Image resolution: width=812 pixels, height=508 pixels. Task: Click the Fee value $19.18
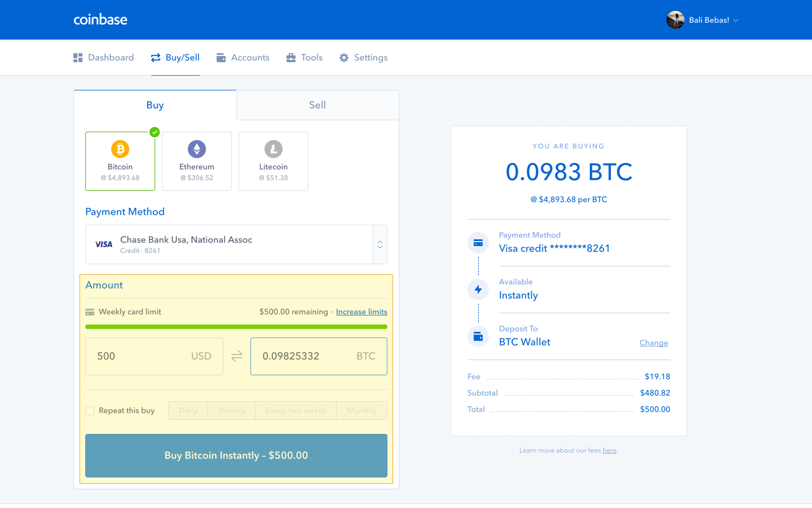[x=657, y=376]
